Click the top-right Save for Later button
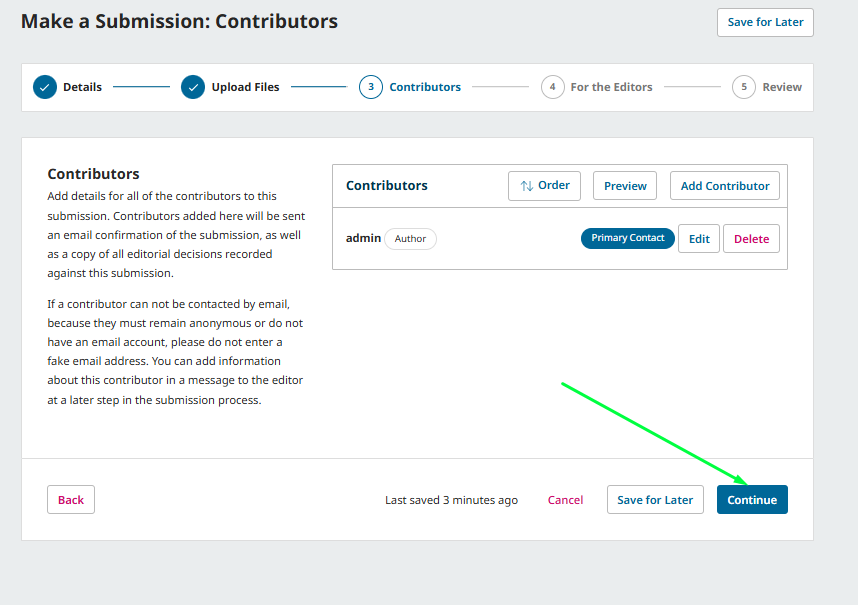858x605 pixels. (x=765, y=22)
